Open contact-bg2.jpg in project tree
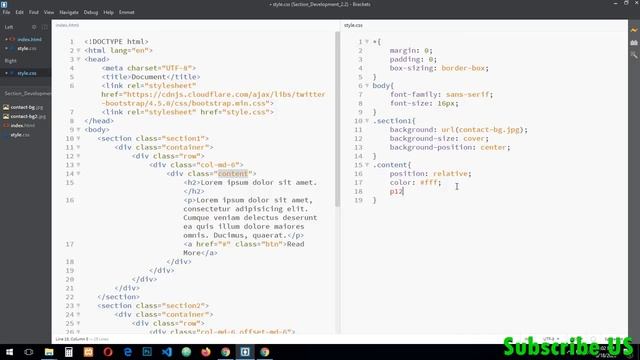 28,116
